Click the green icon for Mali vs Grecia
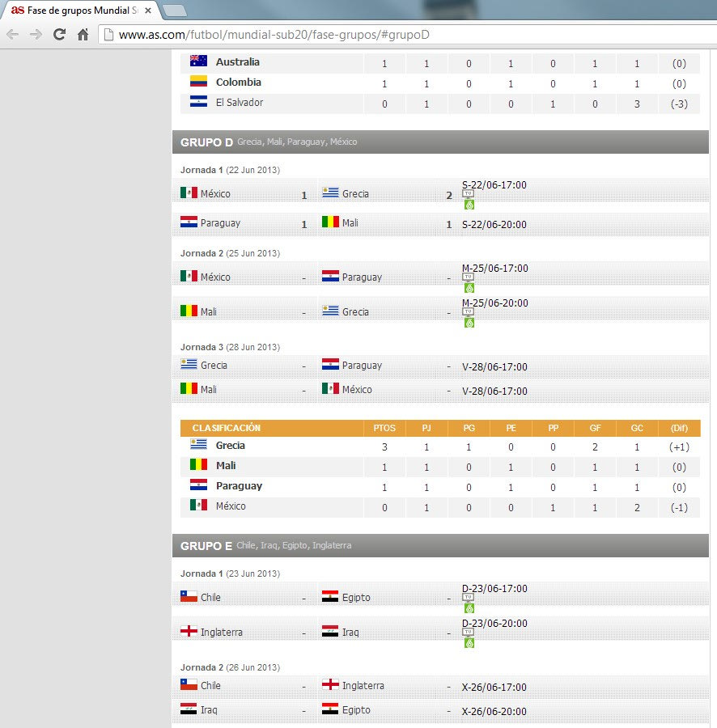Image resolution: width=717 pixels, height=728 pixels. (469, 322)
